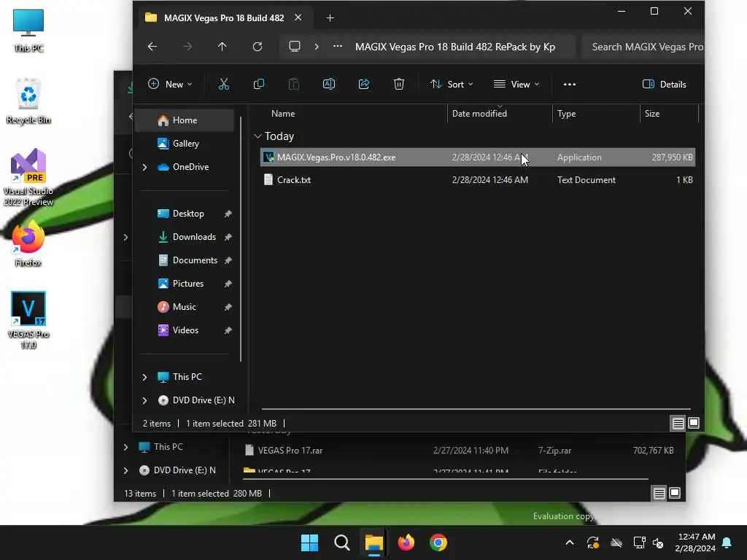This screenshot has width=747, height=560.
Task: Open the New item dropdown
Action: [x=170, y=85]
